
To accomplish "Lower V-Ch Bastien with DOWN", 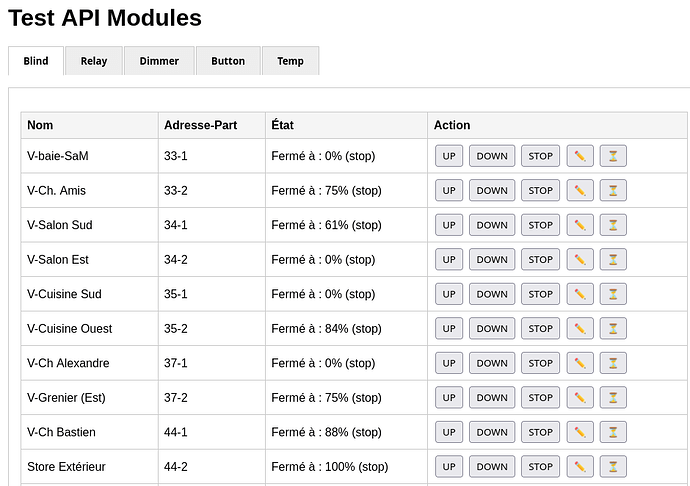I will point(492,432).
